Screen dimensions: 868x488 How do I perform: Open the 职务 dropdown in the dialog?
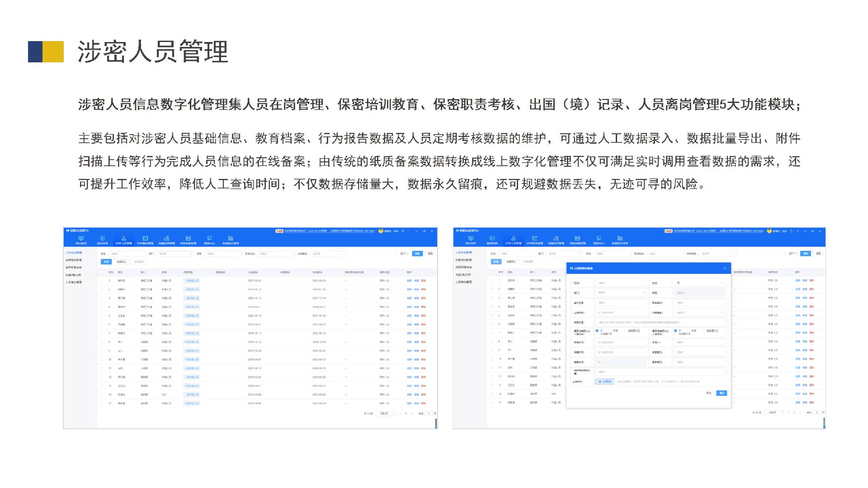click(x=700, y=293)
